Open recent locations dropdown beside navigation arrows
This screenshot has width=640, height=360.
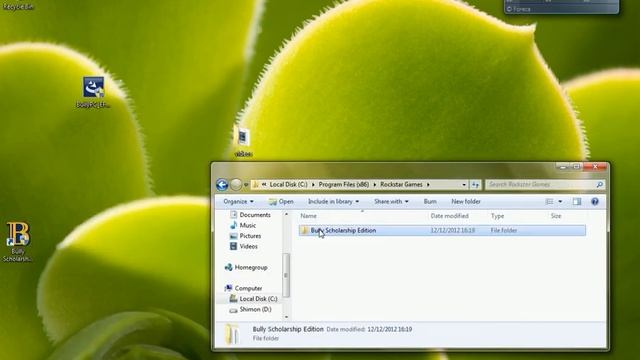[246, 185]
